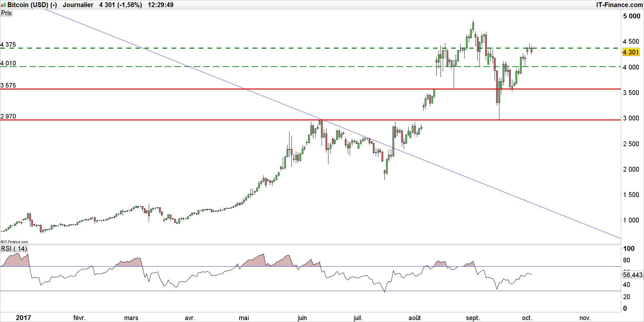This screenshot has width=644, height=322.
Task: Click the yellow 4 301 current price tag
Action: tap(631, 52)
